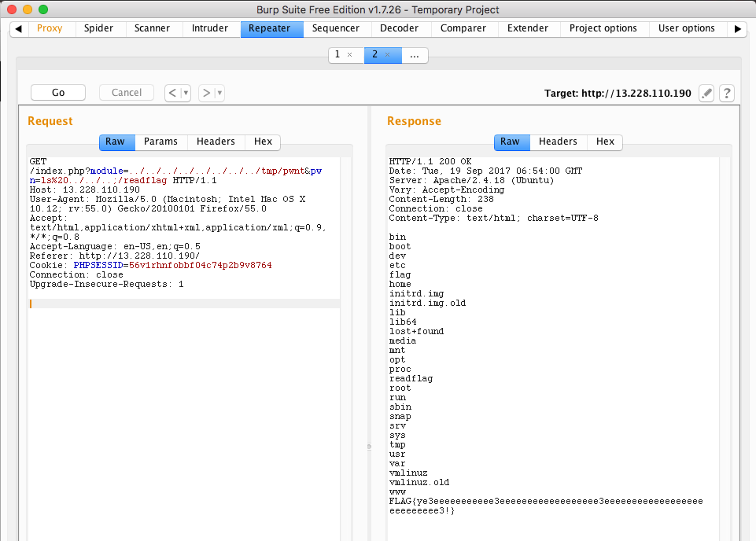The width and height of the screenshot is (756, 541).
Task: Click the Referer header line
Action: [x=114, y=256]
